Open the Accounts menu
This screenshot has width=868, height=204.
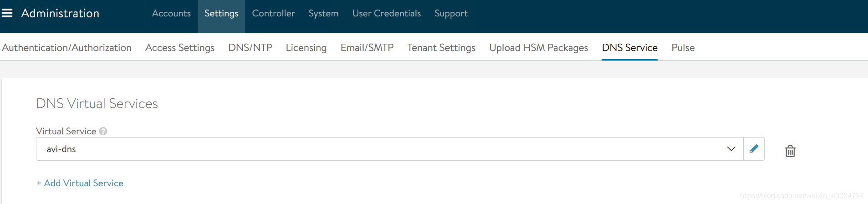click(x=171, y=13)
